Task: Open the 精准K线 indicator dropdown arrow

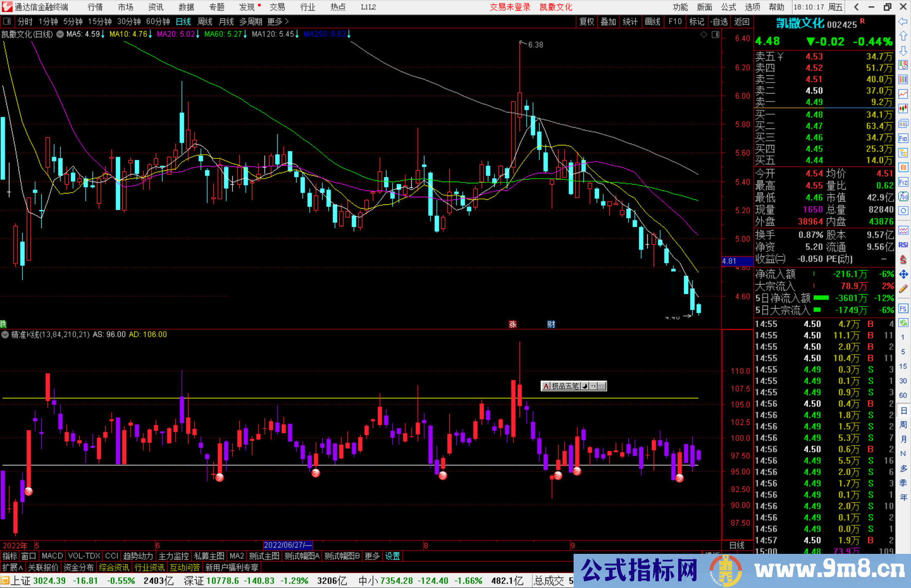Action: coord(5,335)
